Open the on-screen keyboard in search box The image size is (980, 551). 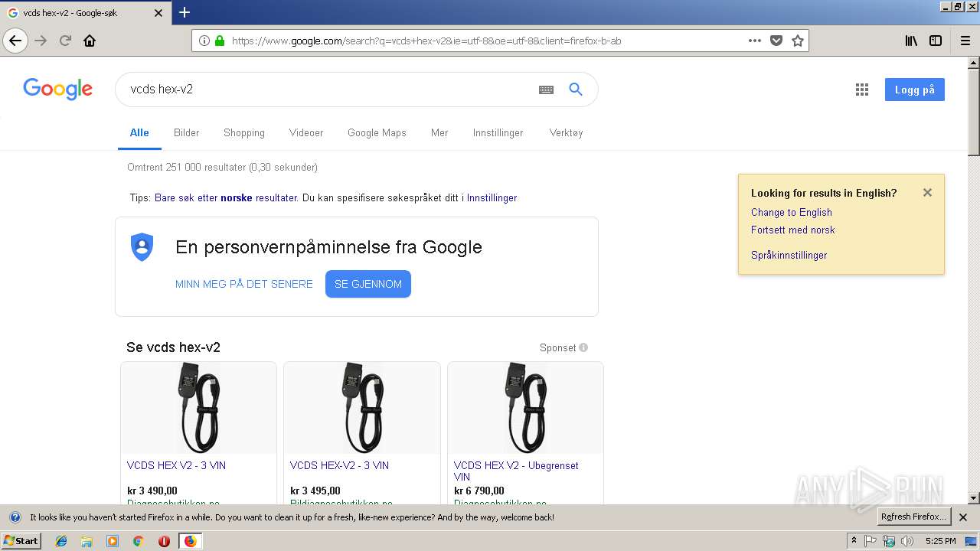[546, 90]
